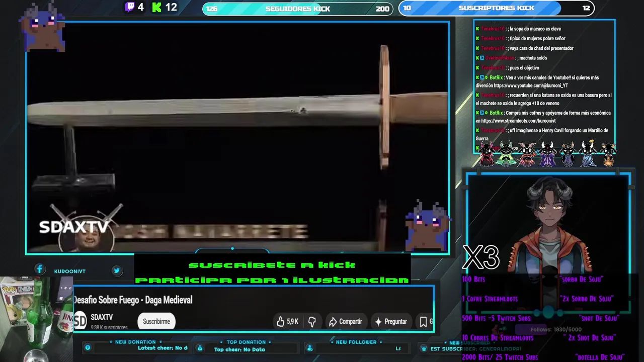Click the Top cheer: No Data text
The width and height of the screenshot is (644, 362).
click(x=239, y=349)
